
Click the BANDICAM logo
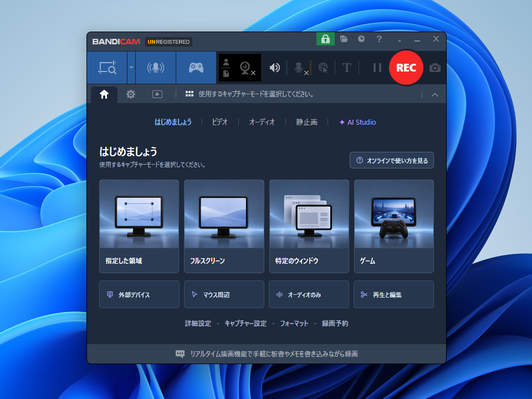(x=116, y=42)
